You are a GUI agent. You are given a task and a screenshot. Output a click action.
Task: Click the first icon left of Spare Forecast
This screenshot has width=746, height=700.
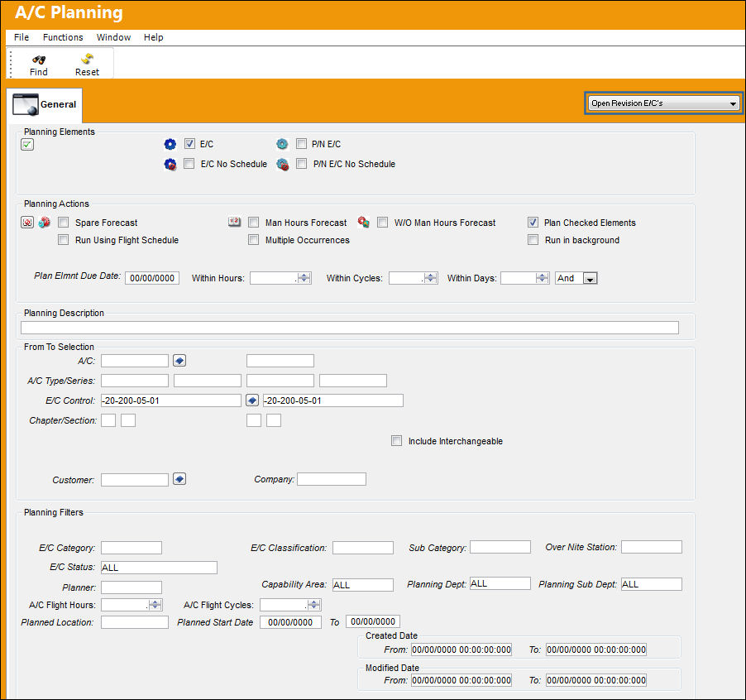tap(27, 223)
